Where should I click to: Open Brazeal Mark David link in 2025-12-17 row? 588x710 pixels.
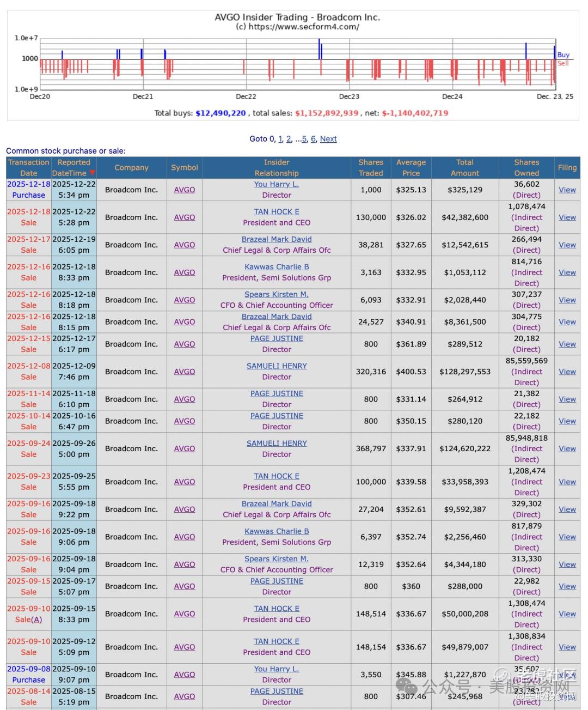pyautogui.click(x=277, y=239)
